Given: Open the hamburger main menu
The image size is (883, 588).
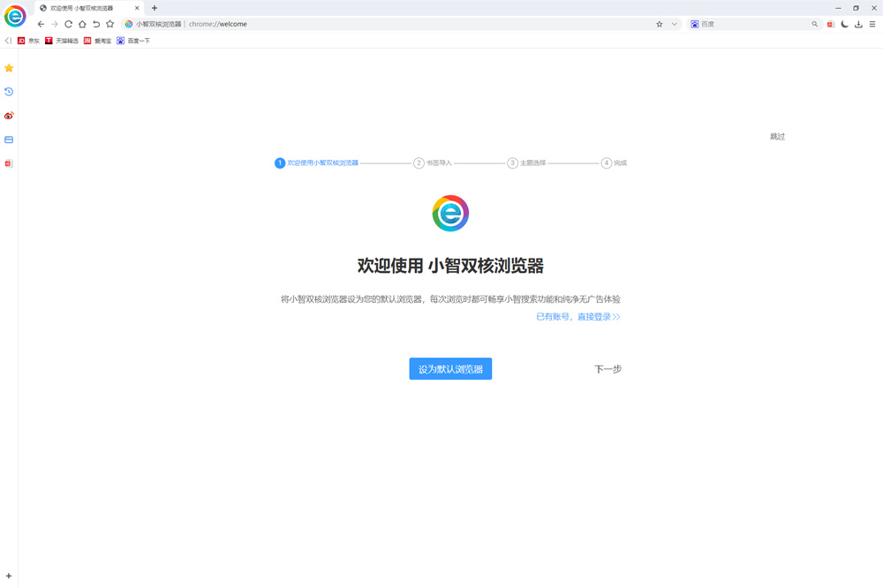Looking at the screenshot, I should click(x=872, y=24).
